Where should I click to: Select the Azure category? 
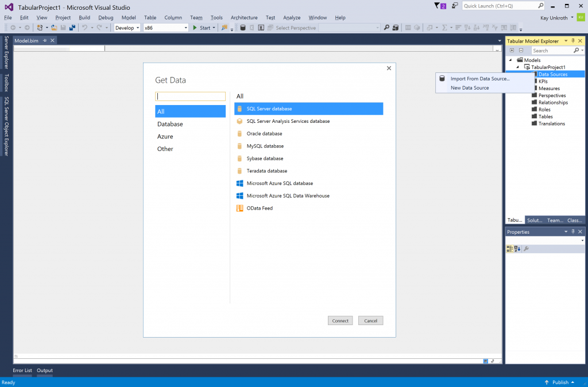(191, 137)
